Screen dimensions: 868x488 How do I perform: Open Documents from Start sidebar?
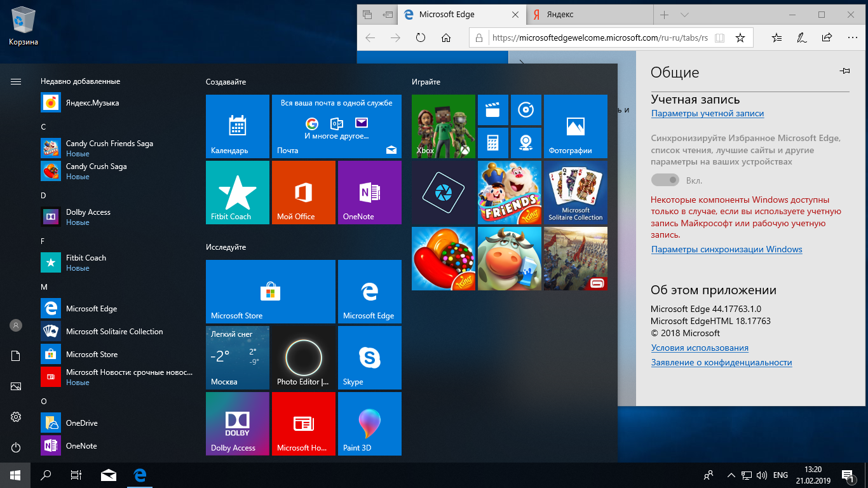(x=16, y=356)
